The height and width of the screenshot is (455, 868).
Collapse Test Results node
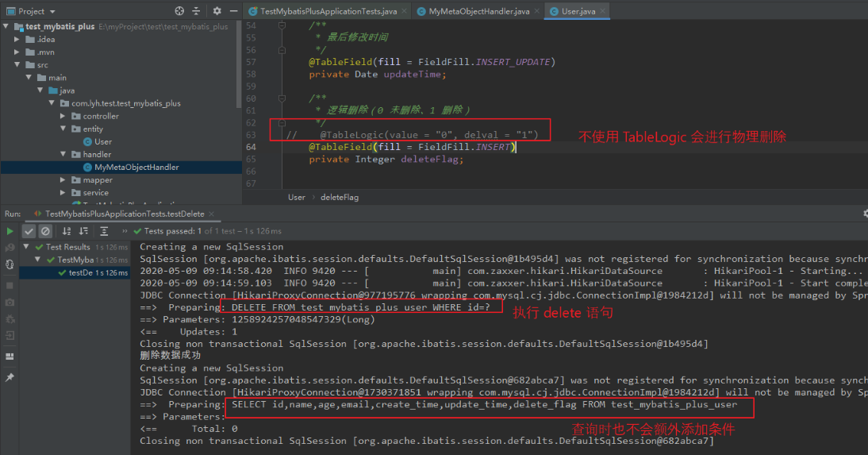[26, 247]
